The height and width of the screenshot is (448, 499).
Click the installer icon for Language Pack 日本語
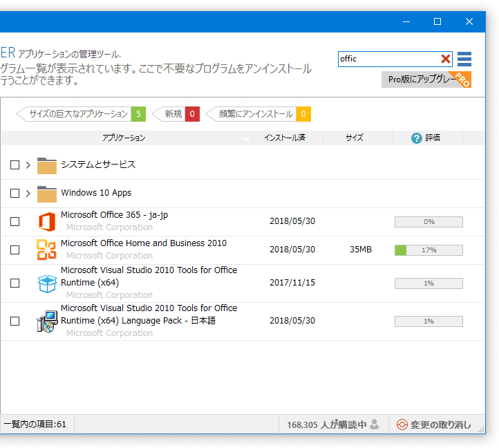point(47,321)
